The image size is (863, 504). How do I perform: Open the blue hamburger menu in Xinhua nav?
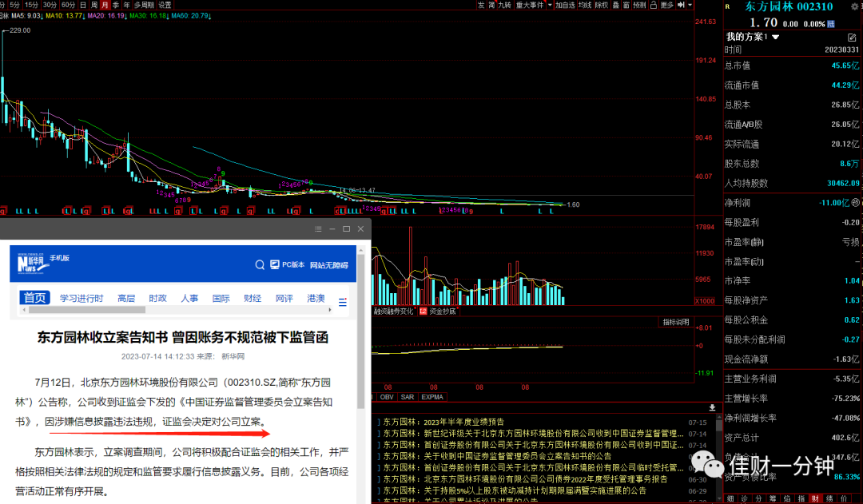(342, 302)
